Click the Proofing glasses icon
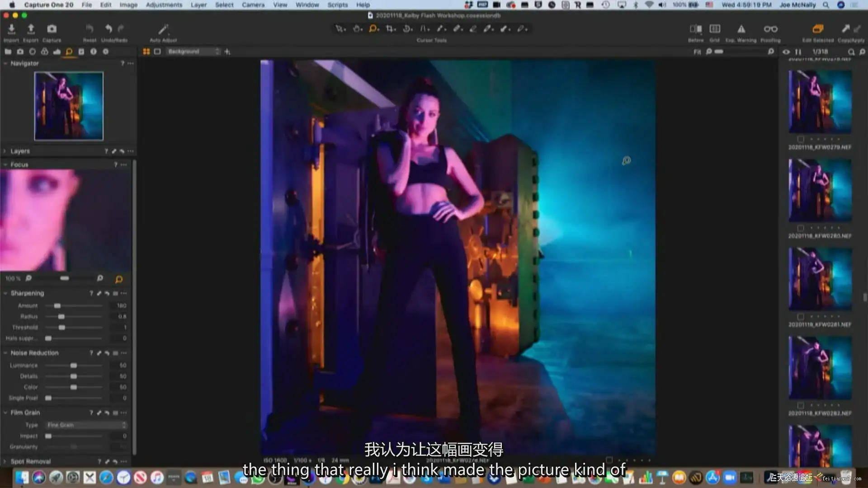 pos(770,29)
